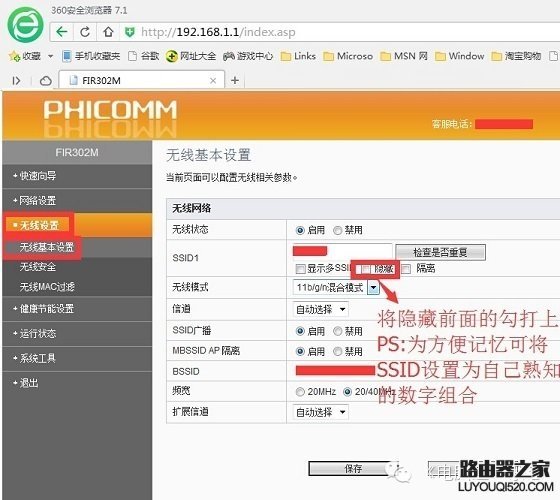Image resolution: width=560 pixels, height=500 pixels.
Task: Click the 无线基本设置 page heading
Action: [209, 155]
